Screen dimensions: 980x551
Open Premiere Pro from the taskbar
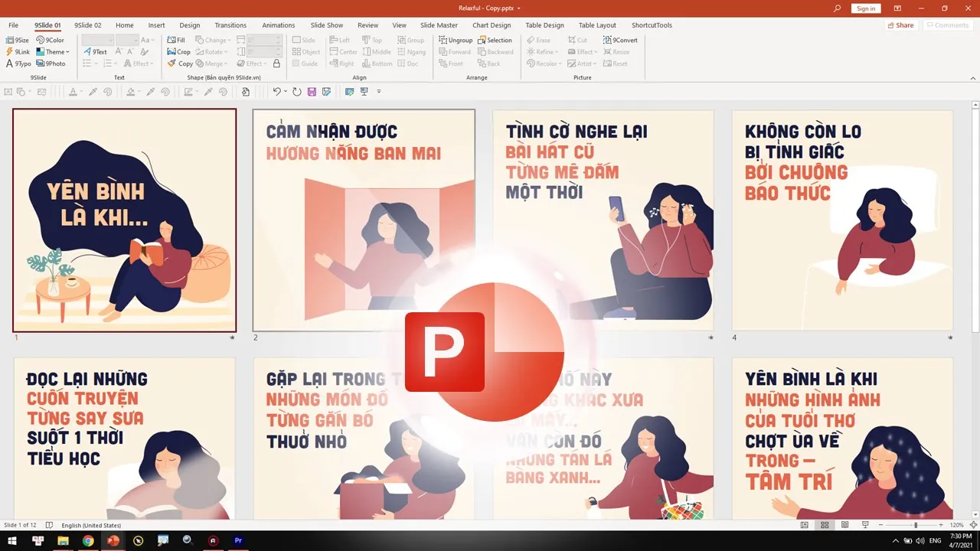238,540
